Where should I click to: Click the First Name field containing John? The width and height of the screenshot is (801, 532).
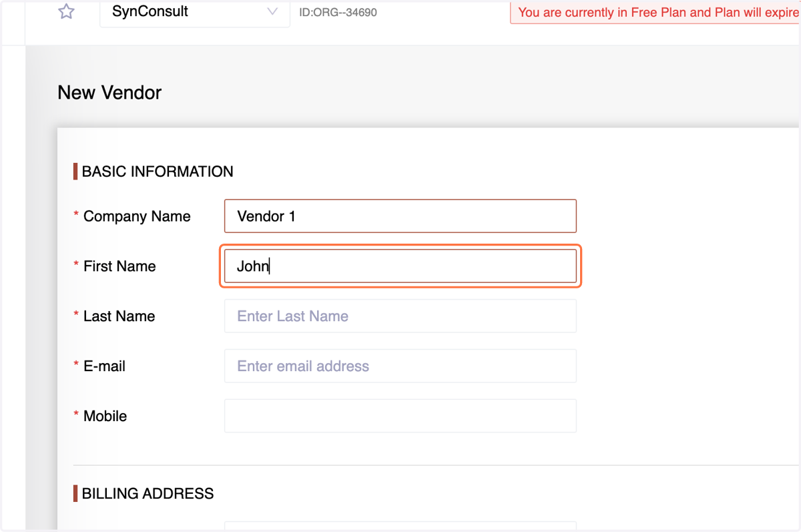[400, 266]
